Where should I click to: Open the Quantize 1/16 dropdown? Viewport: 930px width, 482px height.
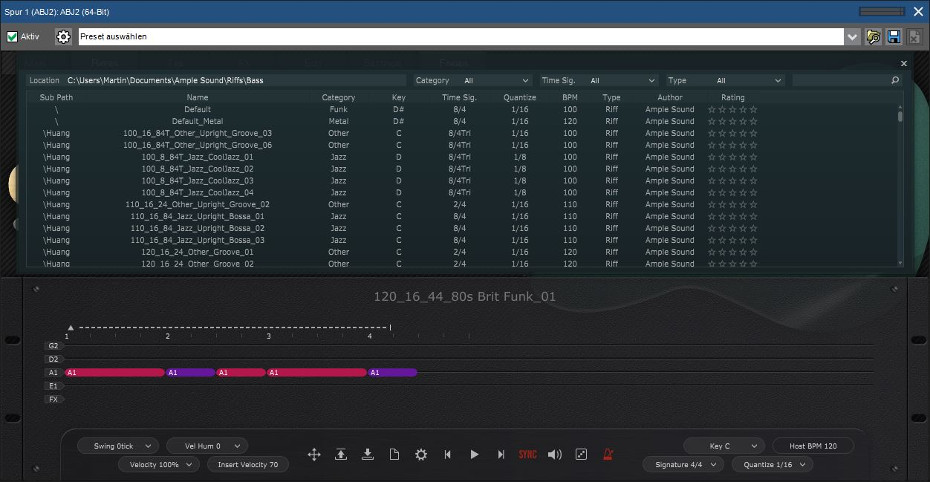tap(772, 464)
